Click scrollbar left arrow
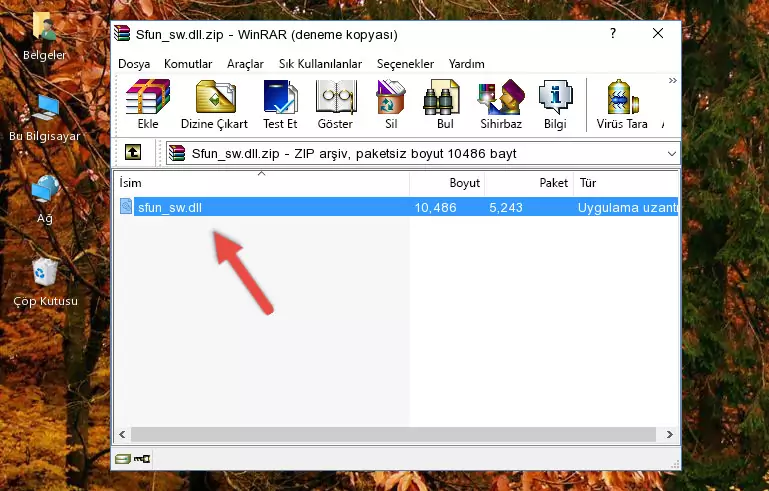 click(x=122, y=434)
